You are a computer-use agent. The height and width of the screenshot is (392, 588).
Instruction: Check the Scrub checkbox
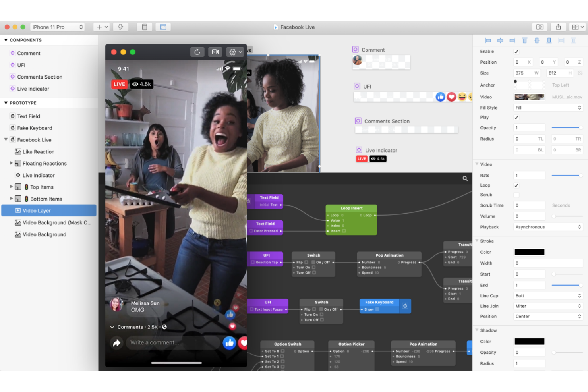pos(516,195)
